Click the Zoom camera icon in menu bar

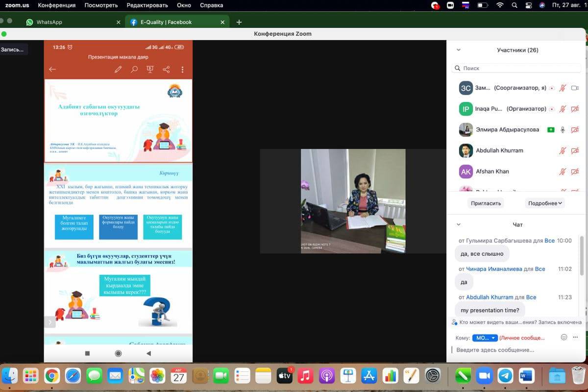450,5
